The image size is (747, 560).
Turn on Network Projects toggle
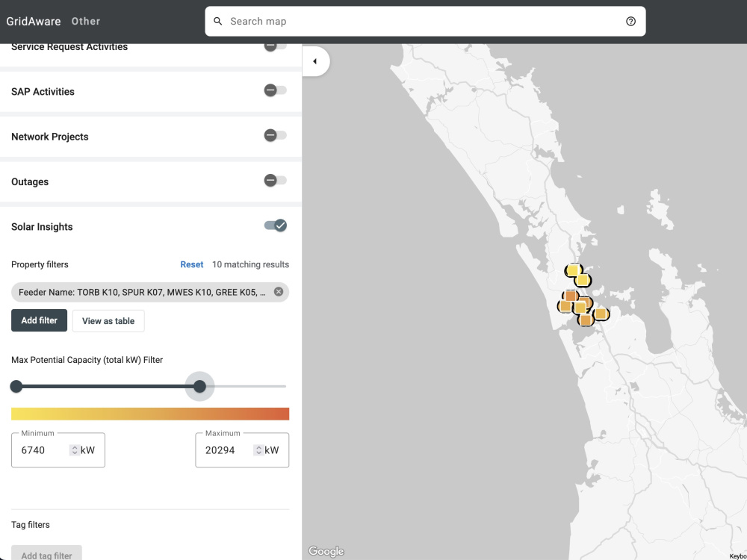click(x=276, y=135)
